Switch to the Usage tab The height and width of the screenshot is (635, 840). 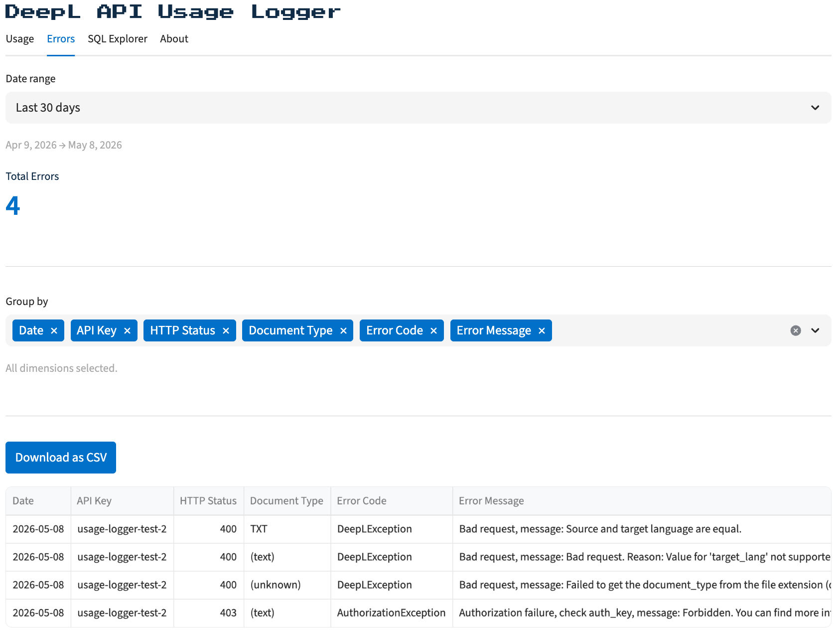point(20,39)
